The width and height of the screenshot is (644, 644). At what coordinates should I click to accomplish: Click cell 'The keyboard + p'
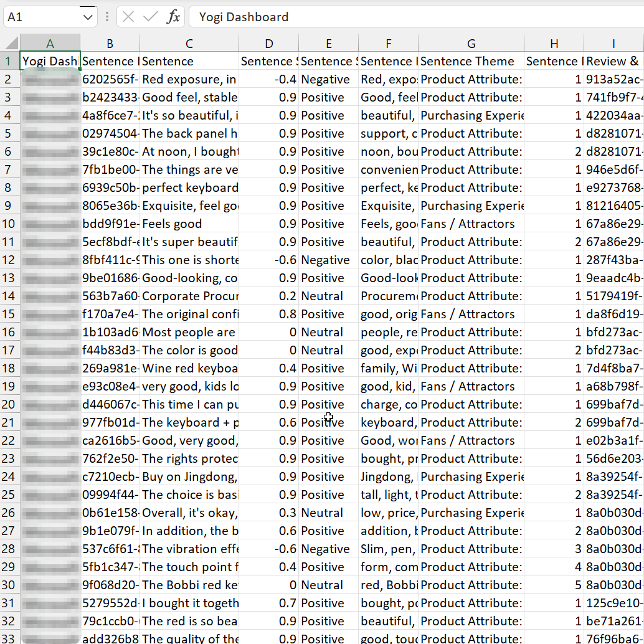tap(189, 422)
